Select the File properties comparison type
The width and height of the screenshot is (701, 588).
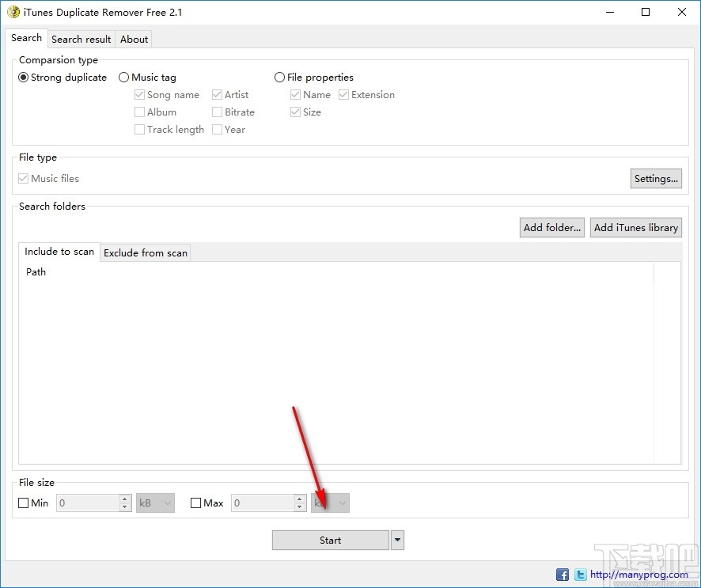279,77
